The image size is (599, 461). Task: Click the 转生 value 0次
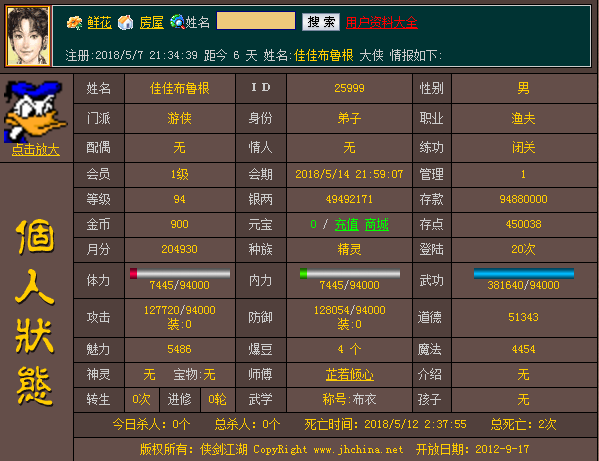click(141, 400)
